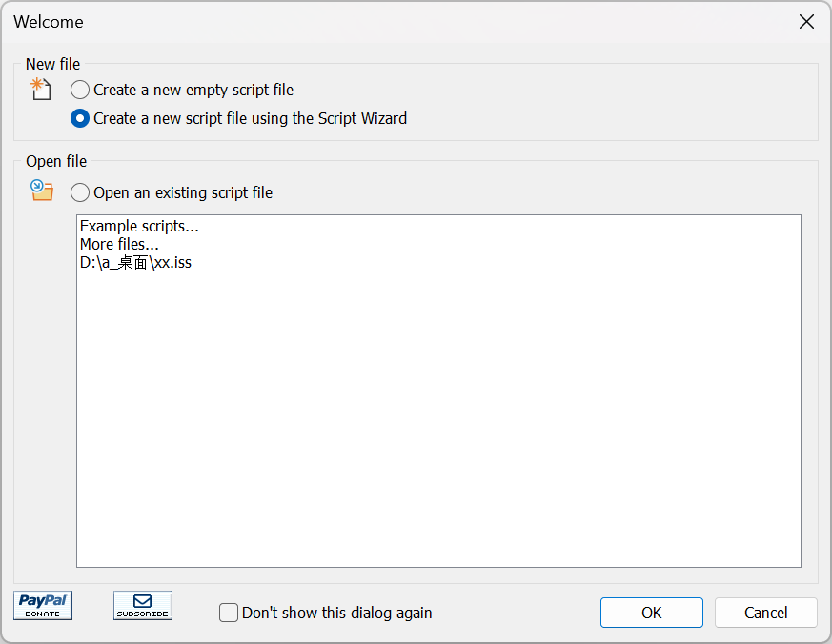Confirm the dialog with OK button
The height and width of the screenshot is (644, 832).
652,613
